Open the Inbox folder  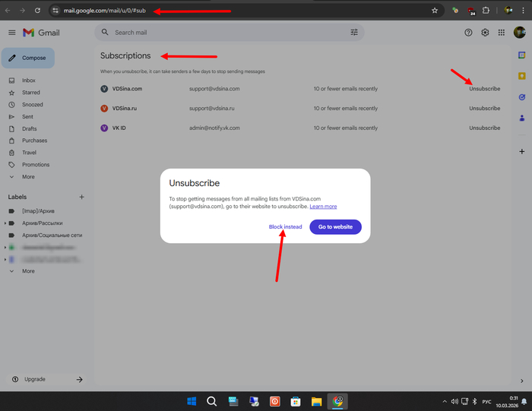29,81
